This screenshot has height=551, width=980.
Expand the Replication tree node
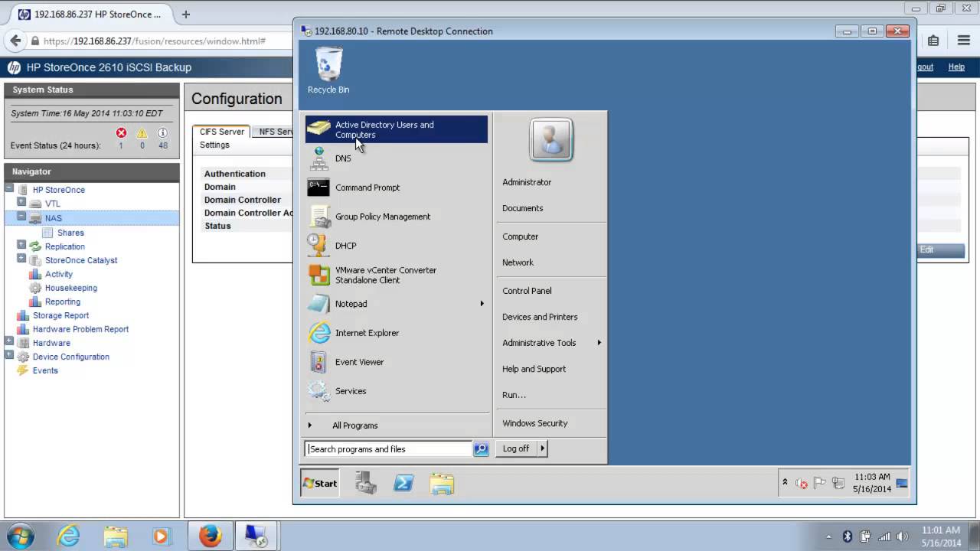[x=21, y=245]
